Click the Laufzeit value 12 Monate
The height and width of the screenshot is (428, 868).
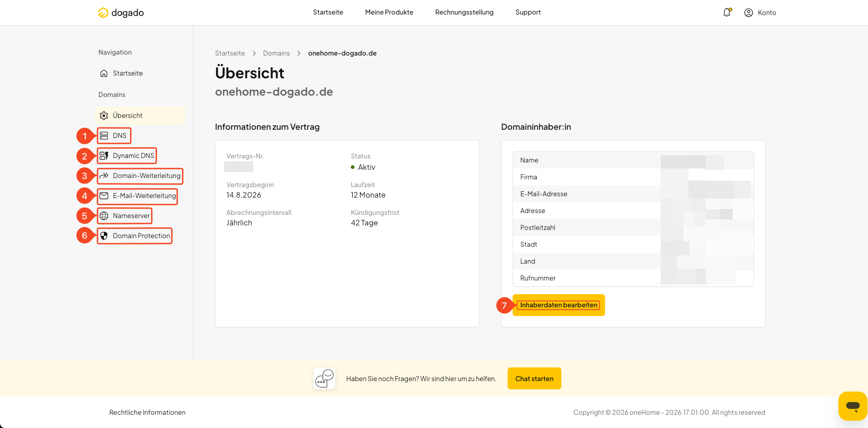[x=368, y=195]
